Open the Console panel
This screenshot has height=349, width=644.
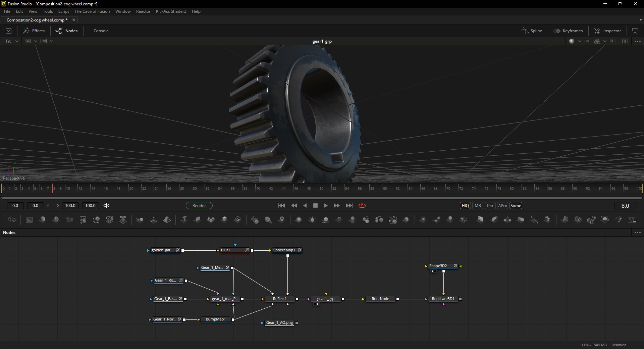coord(101,31)
